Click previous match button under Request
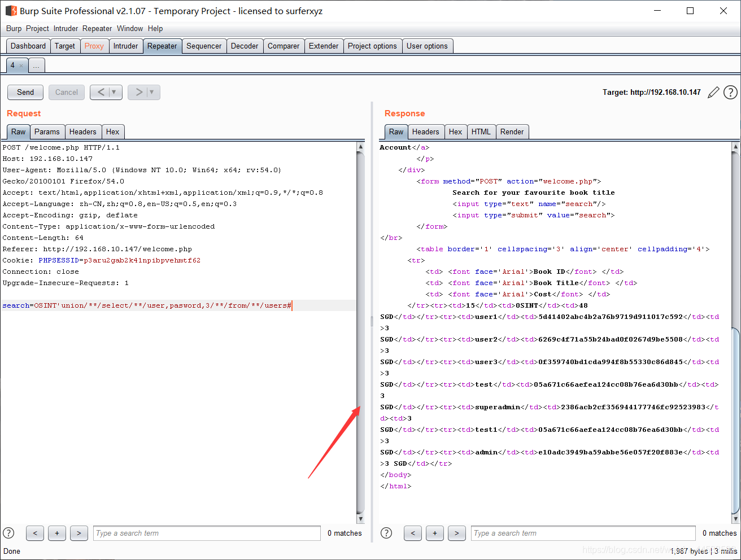 pos(35,533)
